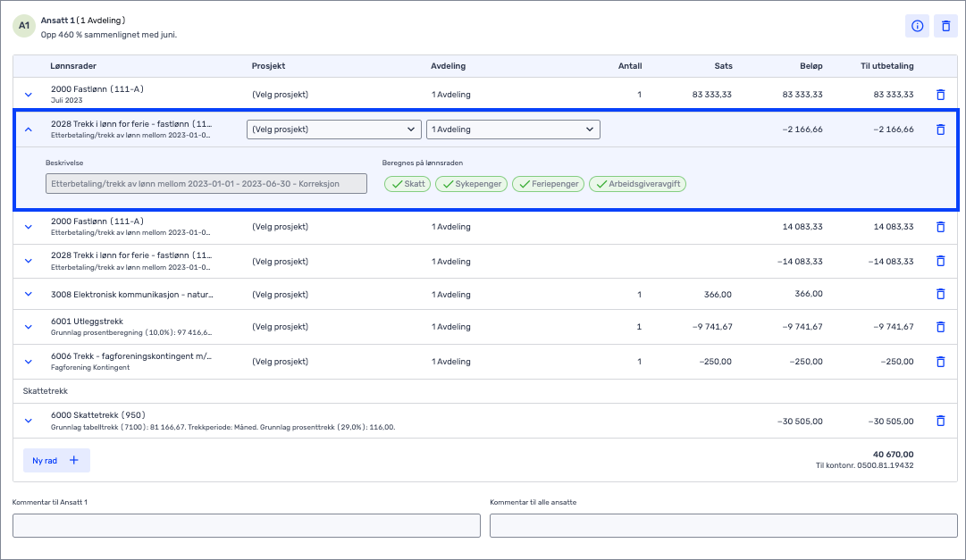Click the Kommentar til alle ansatte field

(x=724, y=525)
